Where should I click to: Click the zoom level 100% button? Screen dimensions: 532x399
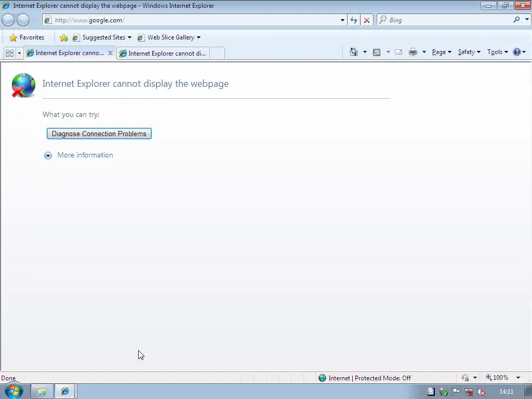[x=497, y=378]
